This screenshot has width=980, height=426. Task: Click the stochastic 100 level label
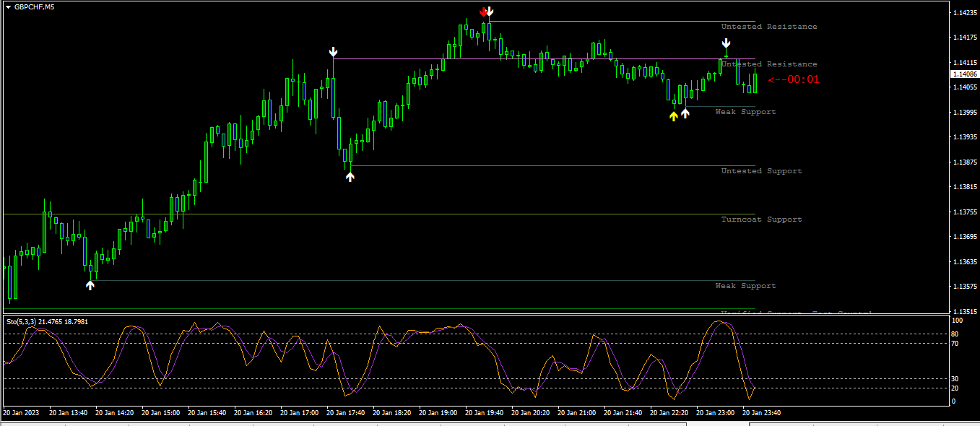(958, 320)
